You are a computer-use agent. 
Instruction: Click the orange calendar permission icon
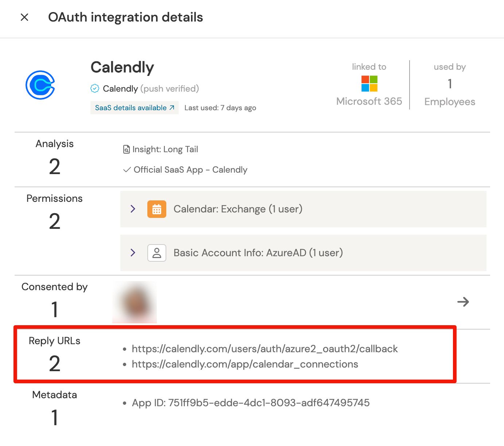coord(157,209)
